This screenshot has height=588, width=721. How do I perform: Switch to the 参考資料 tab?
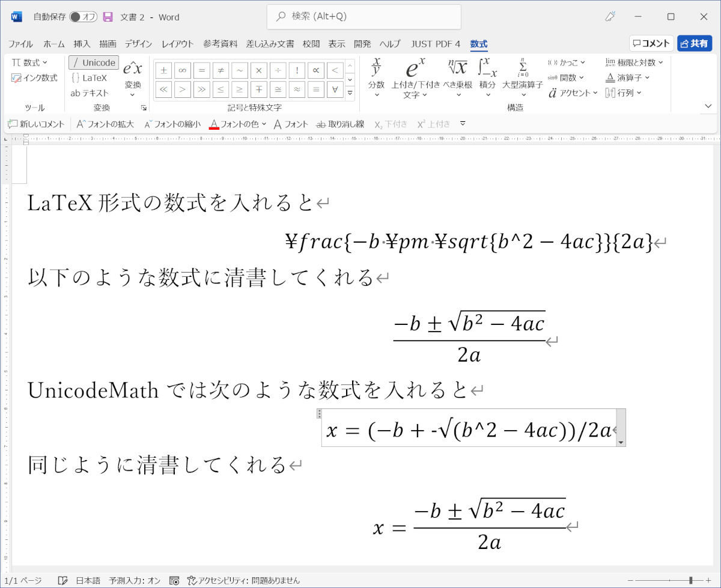click(220, 44)
